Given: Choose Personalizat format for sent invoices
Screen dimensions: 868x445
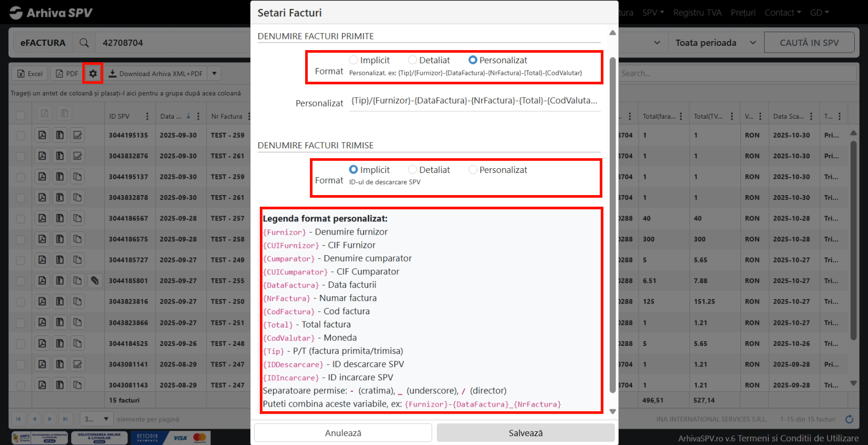Looking at the screenshot, I should click(x=473, y=170).
